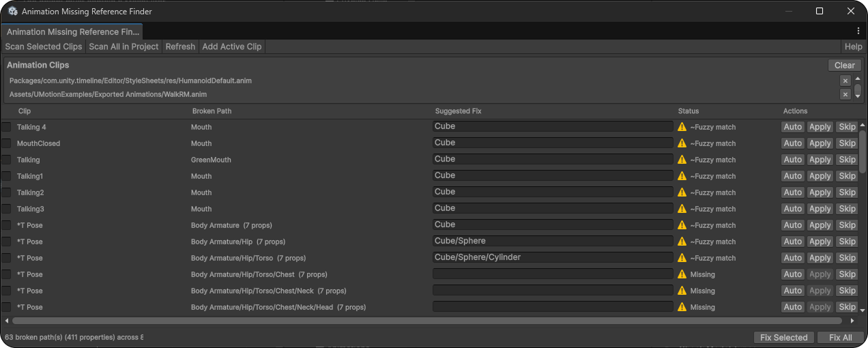The image size is (868, 348).
Task: Remove HumanoidDefault.anim clip with its X icon
Action: (x=845, y=81)
